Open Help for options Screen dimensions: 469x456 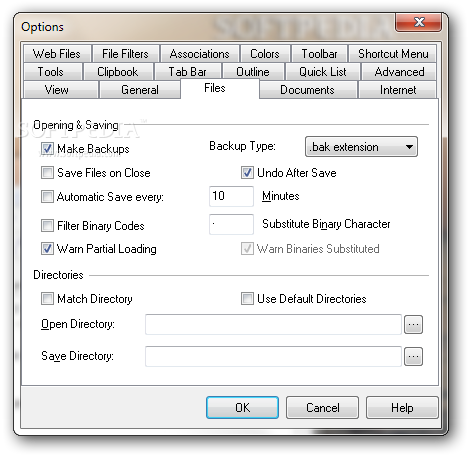[x=402, y=407]
